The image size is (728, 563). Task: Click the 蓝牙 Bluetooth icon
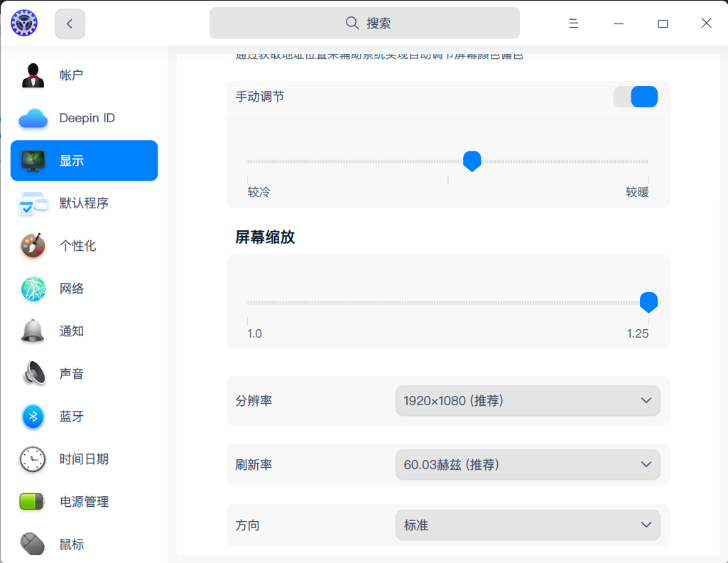33,417
